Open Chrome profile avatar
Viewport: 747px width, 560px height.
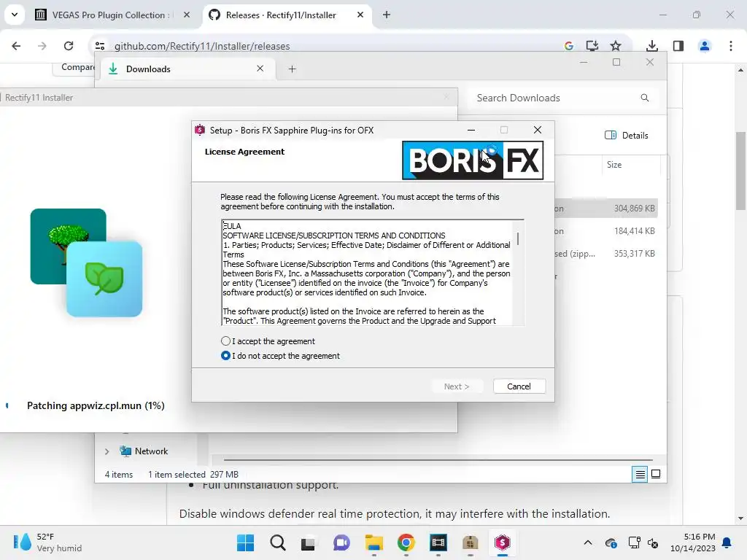pos(705,46)
